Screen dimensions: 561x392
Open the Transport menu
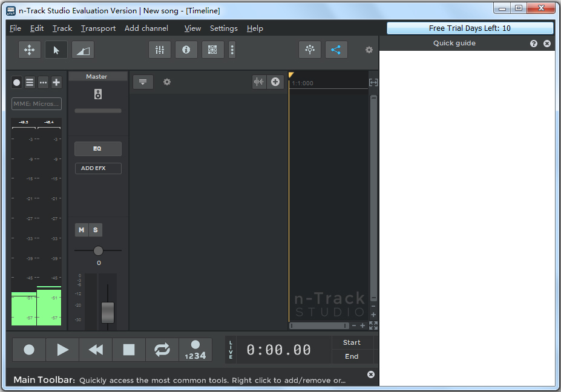coord(99,28)
